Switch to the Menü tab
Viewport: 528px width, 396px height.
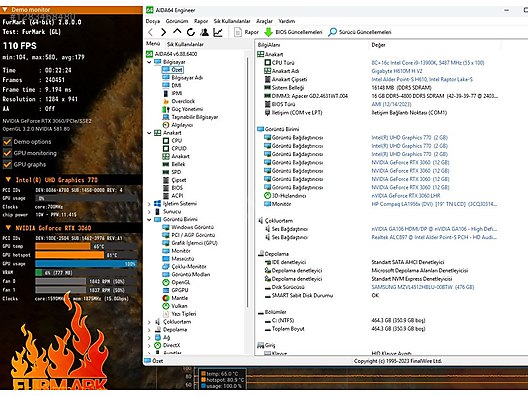pos(153,44)
